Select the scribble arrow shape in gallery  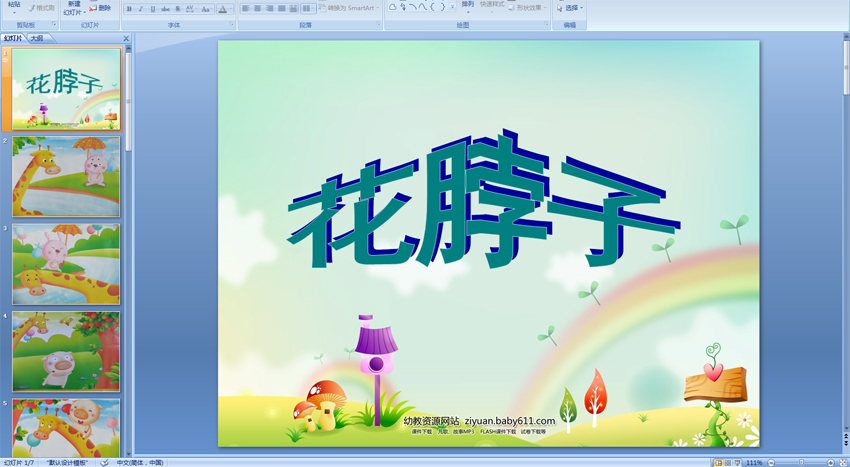(403, 7)
